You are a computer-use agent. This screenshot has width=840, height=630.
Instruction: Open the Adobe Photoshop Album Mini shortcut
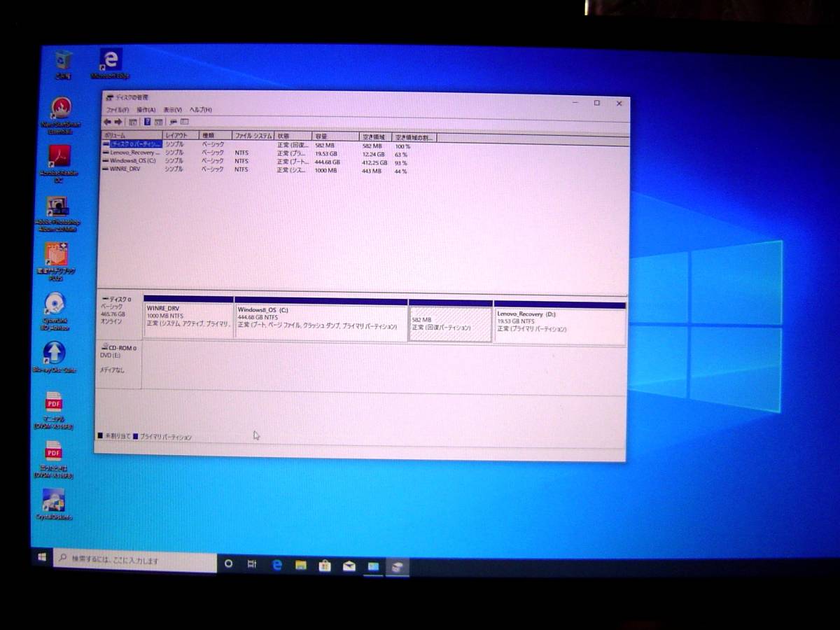pos(57,213)
